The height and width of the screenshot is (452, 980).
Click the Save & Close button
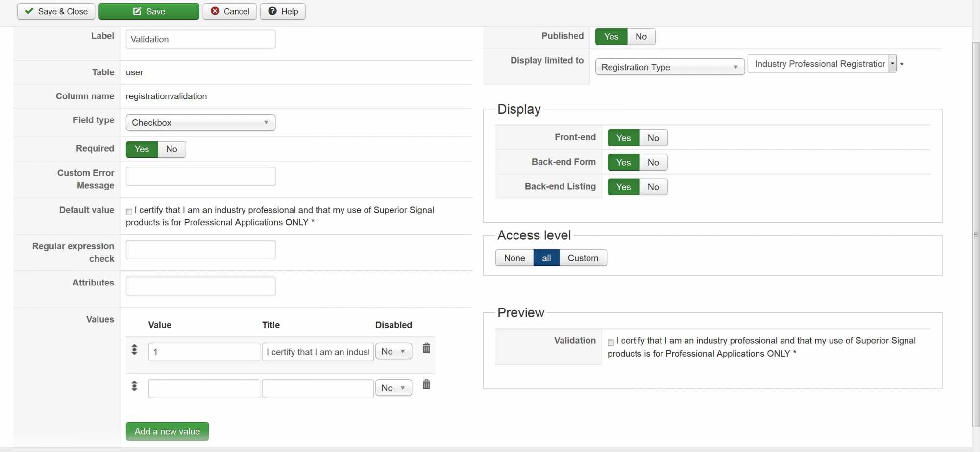pos(56,11)
